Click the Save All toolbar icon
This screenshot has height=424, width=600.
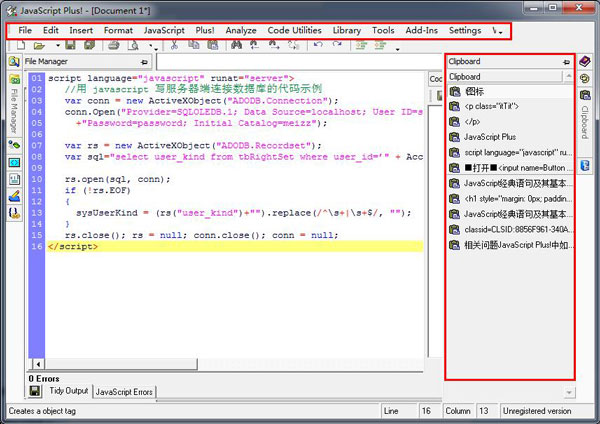click(x=90, y=45)
